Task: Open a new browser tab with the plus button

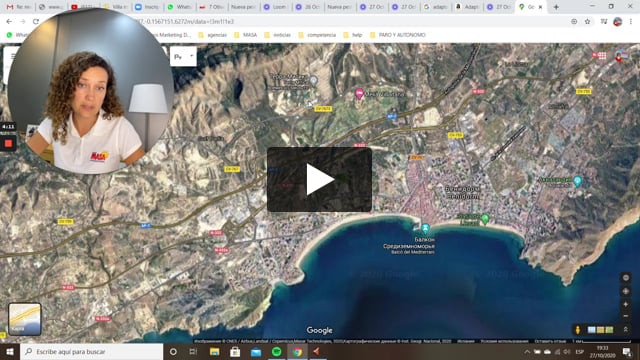Action: [556, 7]
